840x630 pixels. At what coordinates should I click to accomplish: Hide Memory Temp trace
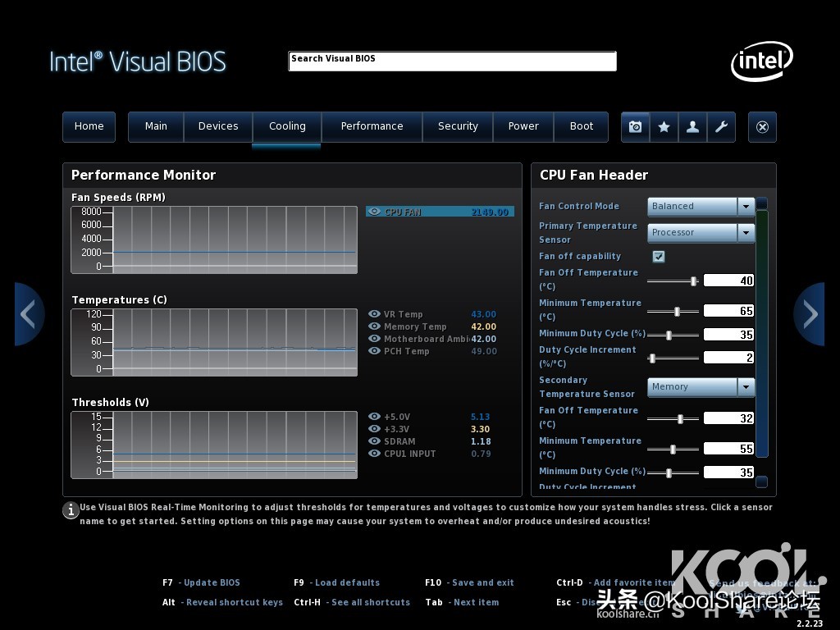[374, 326]
